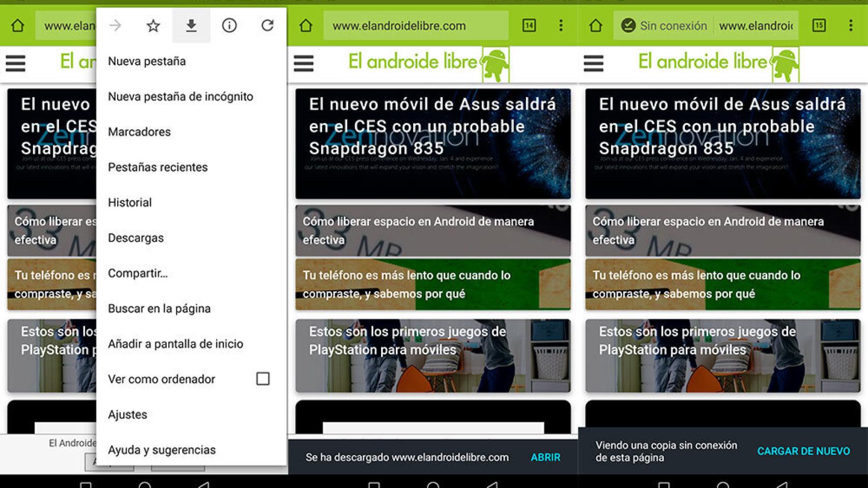Tap ABRIR in the download snackbar
868x488 pixels.
click(545, 457)
